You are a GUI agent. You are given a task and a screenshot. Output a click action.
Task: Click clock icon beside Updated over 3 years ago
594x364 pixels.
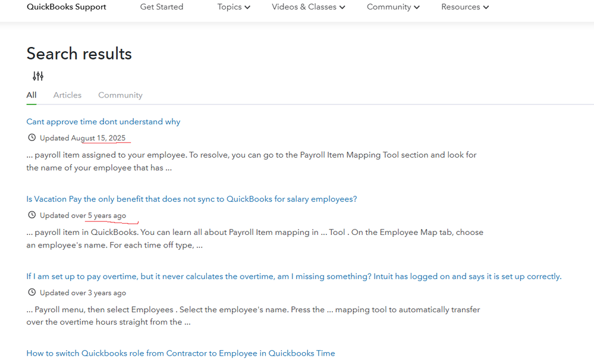[32, 293]
